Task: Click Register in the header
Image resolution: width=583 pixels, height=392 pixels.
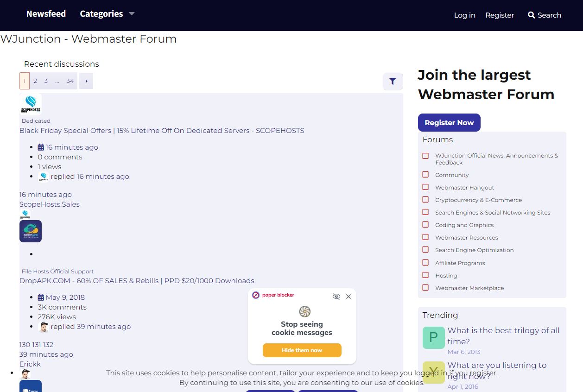Action: (x=500, y=15)
